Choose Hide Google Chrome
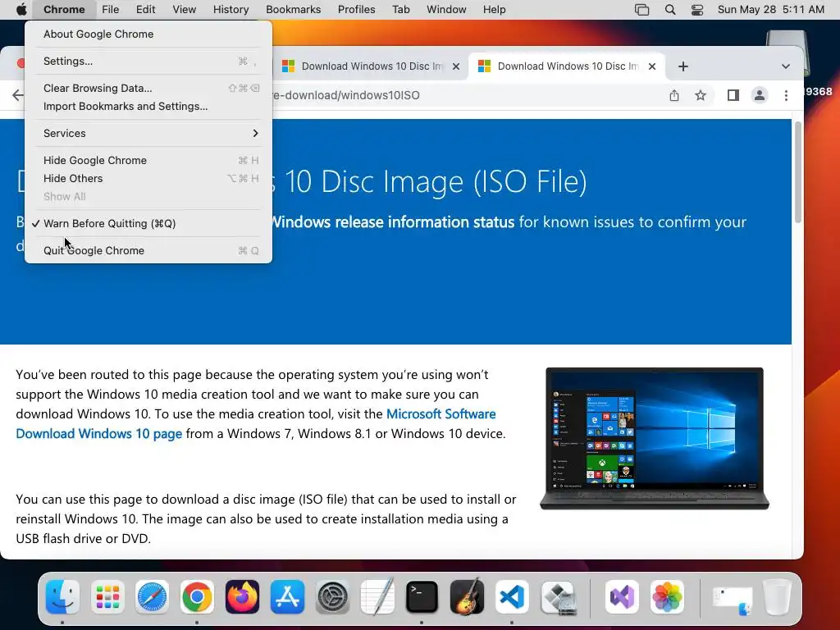This screenshot has height=630, width=840. [x=148, y=160]
